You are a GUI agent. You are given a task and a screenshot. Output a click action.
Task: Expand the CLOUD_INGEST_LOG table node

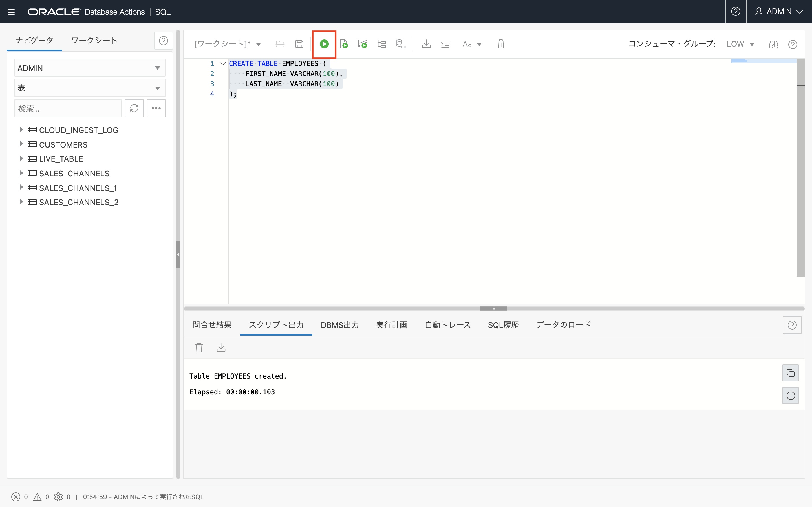[21, 130]
